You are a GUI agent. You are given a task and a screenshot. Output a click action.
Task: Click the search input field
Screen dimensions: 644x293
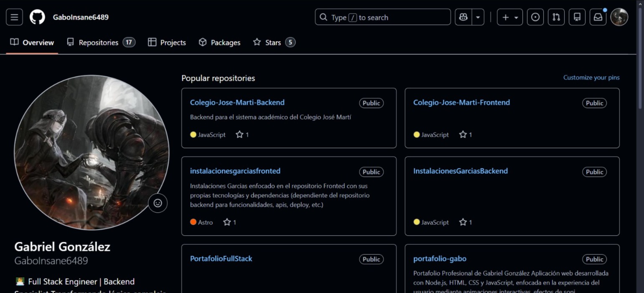[x=383, y=17]
